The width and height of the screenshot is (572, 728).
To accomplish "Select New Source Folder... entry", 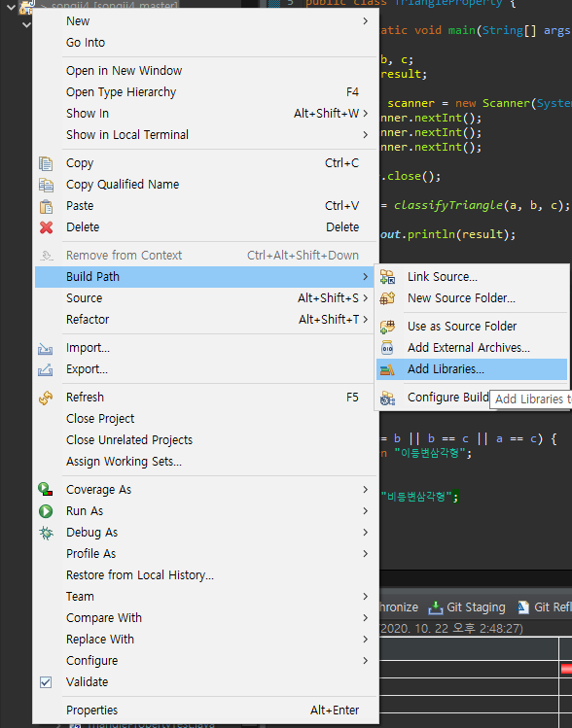I will [472, 298].
